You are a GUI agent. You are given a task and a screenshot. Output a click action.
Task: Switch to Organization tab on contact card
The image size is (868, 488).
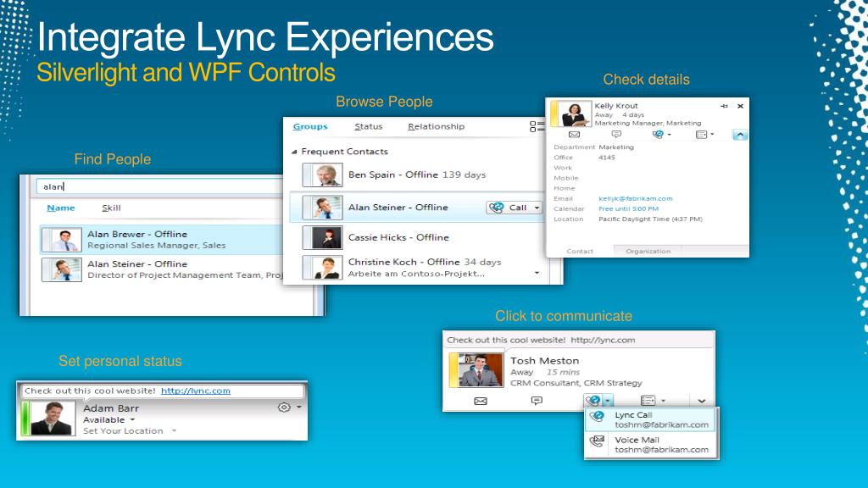point(648,251)
